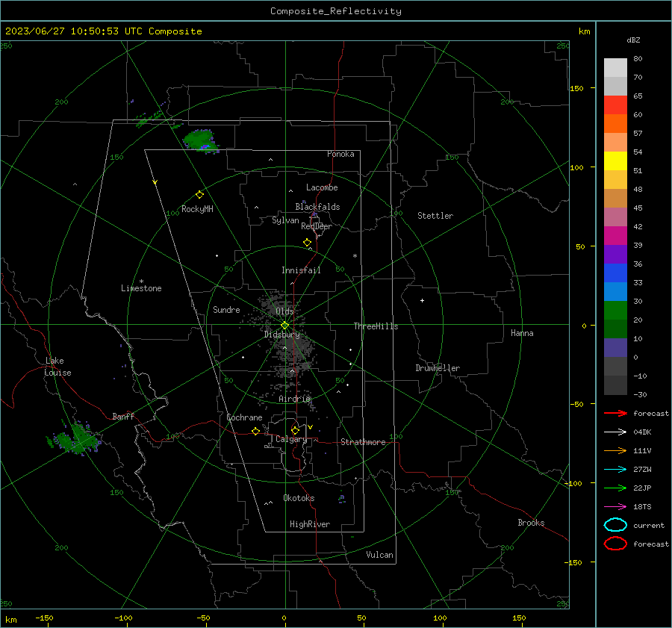Screen dimensions: 672x628
Task: Click the green echo cluster southwest of Banff
Action: pos(75,438)
